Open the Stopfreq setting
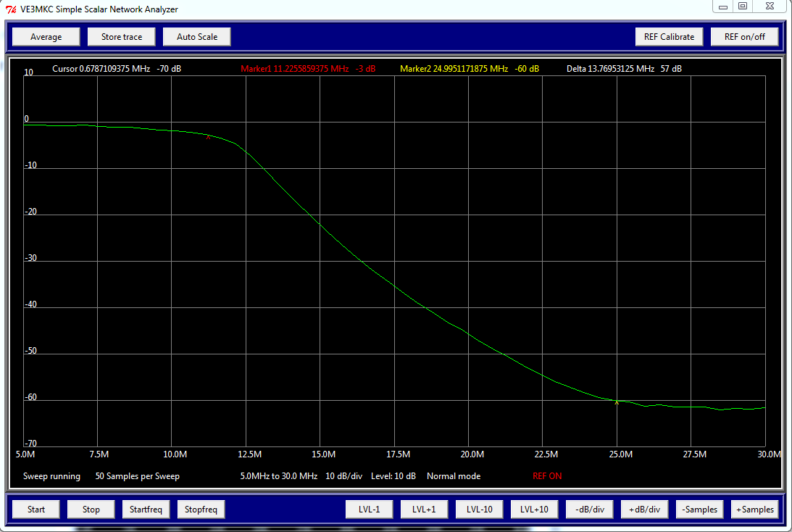This screenshot has width=792, height=532. [x=201, y=509]
